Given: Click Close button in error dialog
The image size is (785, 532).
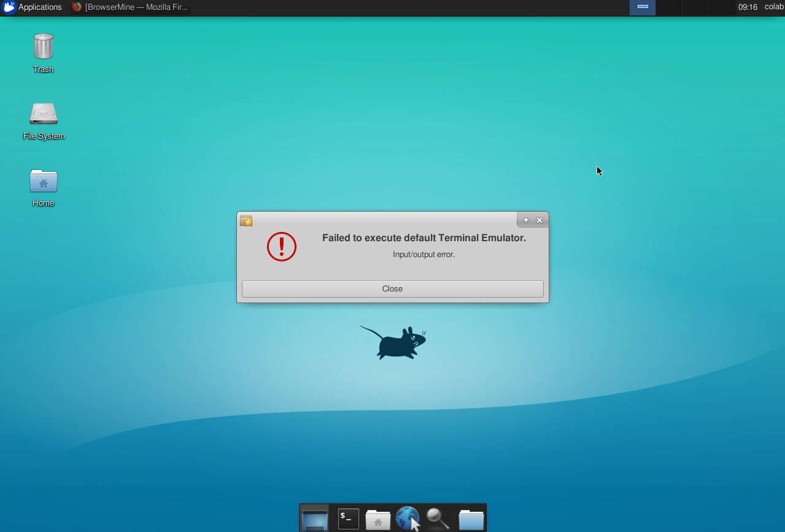Looking at the screenshot, I should pos(392,289).
